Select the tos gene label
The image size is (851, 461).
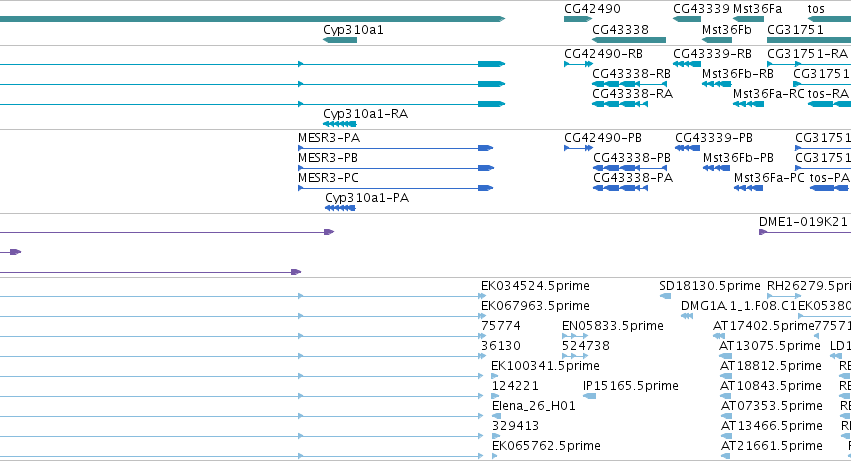click(816, 9)
